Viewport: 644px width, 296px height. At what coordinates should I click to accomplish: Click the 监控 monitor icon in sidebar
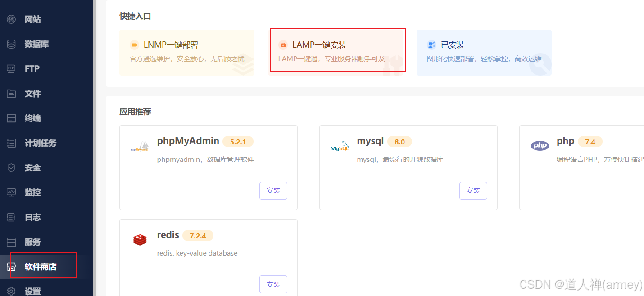(11, 193)
